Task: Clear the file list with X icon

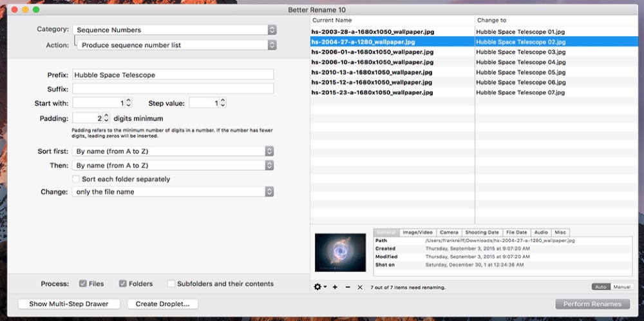Action: [360, 287]
